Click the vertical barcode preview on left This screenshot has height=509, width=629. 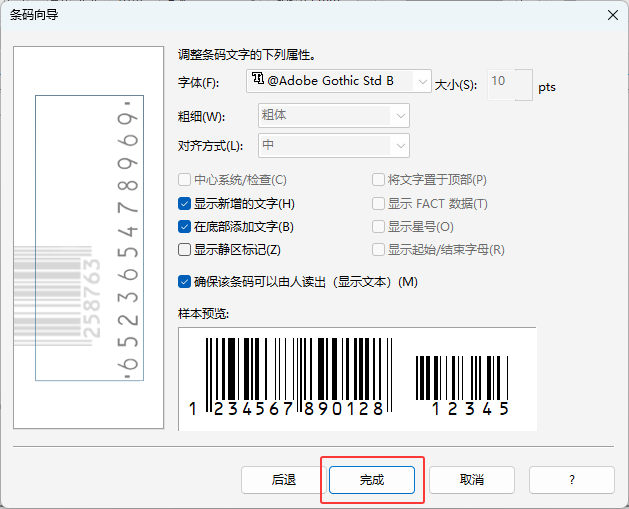click(89, 237)
